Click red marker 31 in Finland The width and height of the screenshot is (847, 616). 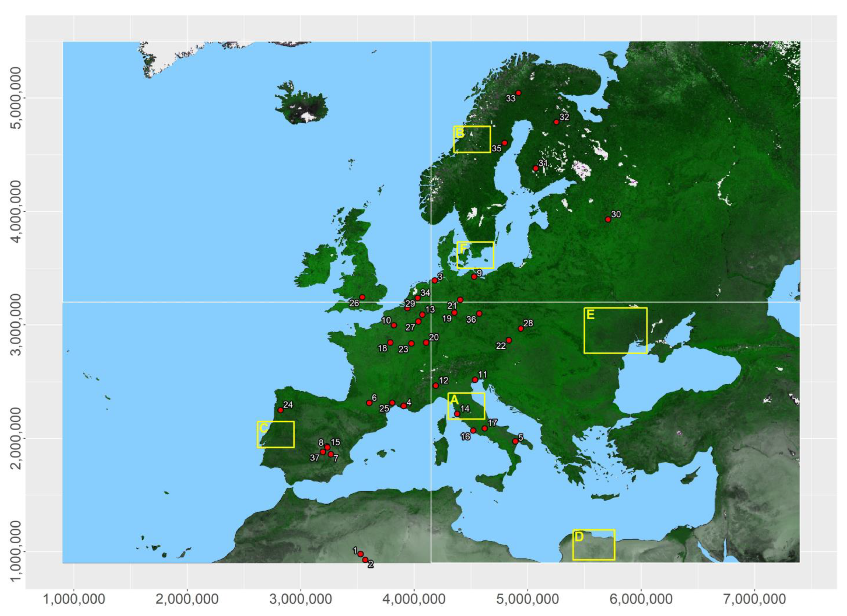coord(536,168)
